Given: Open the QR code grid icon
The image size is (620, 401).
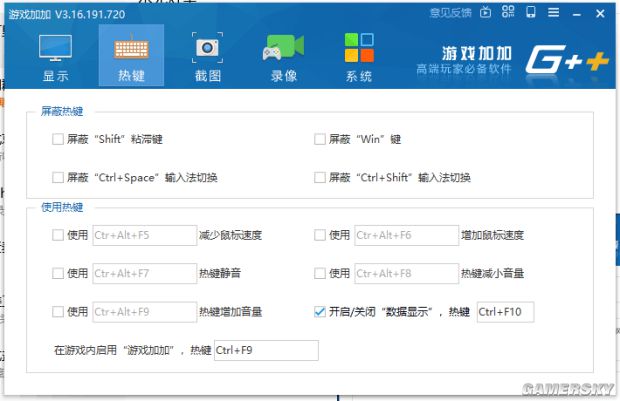Looking at the screenshot, I should (510, 13).
